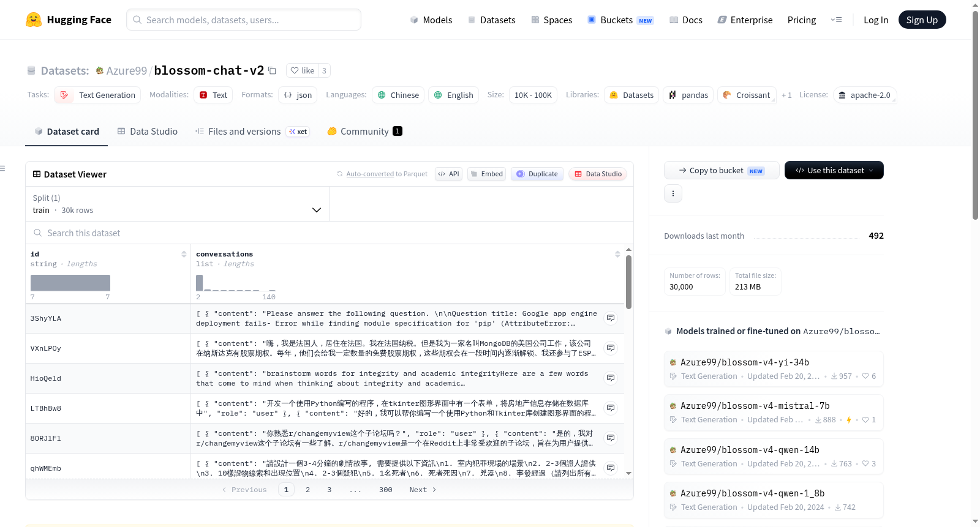
Task: Click the id lengths histogram bar
Action: 70,283
